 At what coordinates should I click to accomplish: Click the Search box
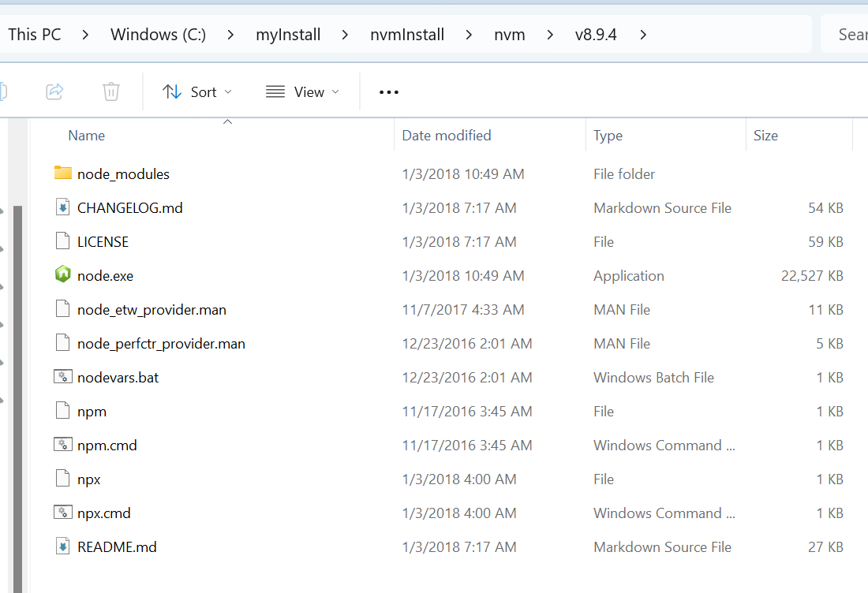[x=844, y=34]
